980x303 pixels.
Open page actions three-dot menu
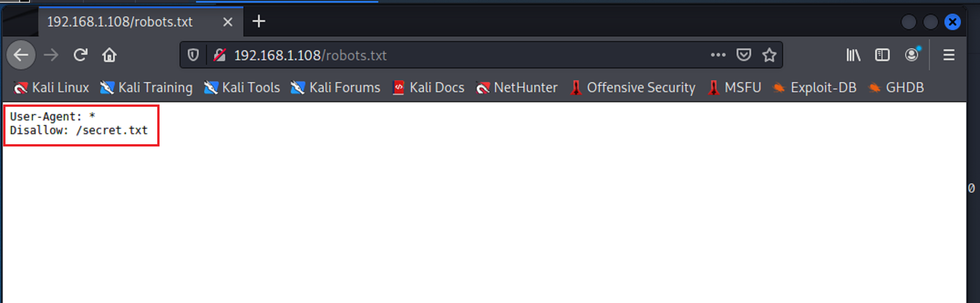pos(718,55)
